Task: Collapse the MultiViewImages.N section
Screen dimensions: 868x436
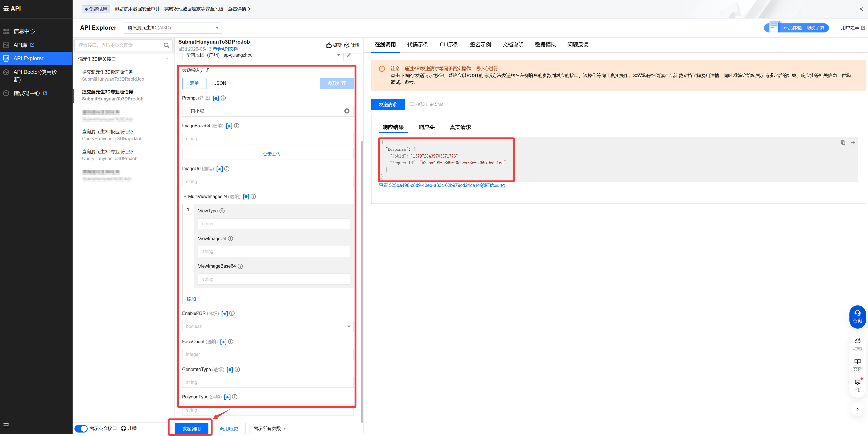Action: tap(185, 196)
